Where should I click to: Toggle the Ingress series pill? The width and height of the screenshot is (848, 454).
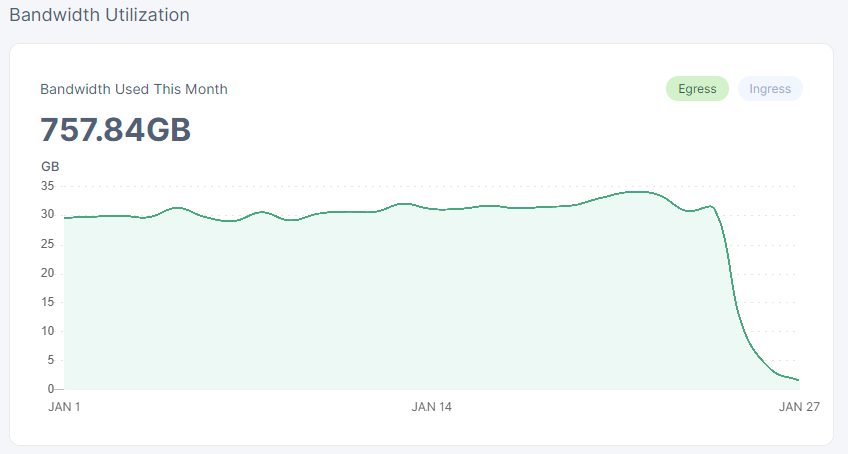pos(770,89)
